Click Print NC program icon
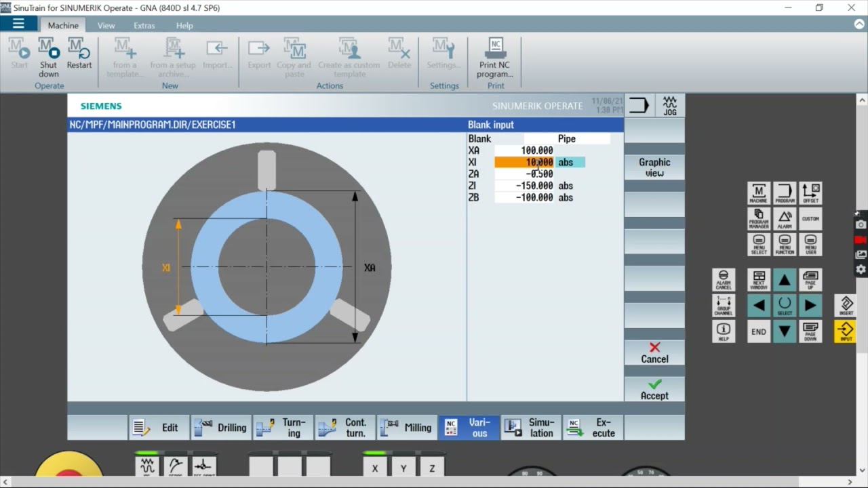The height and width of the screenshot is (488, 868). [496, 49]
